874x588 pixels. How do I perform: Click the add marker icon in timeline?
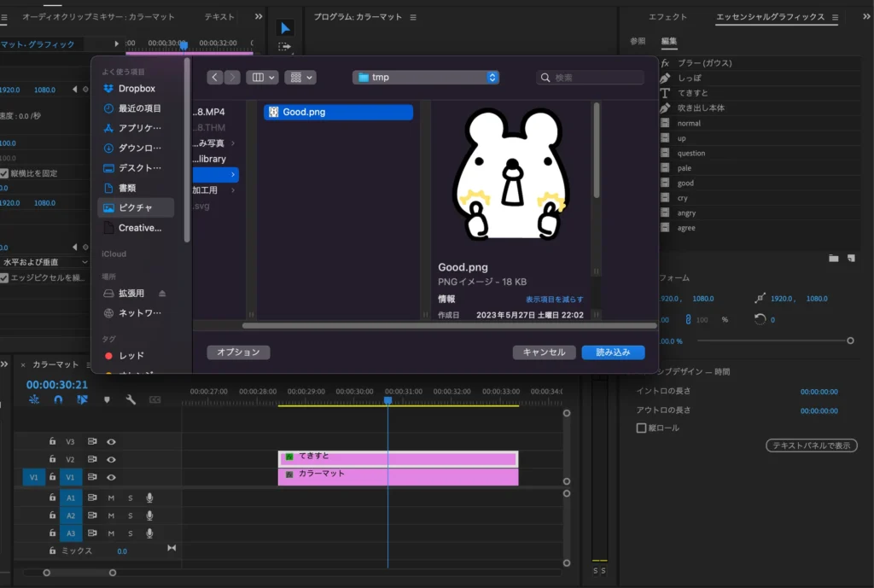107,399
